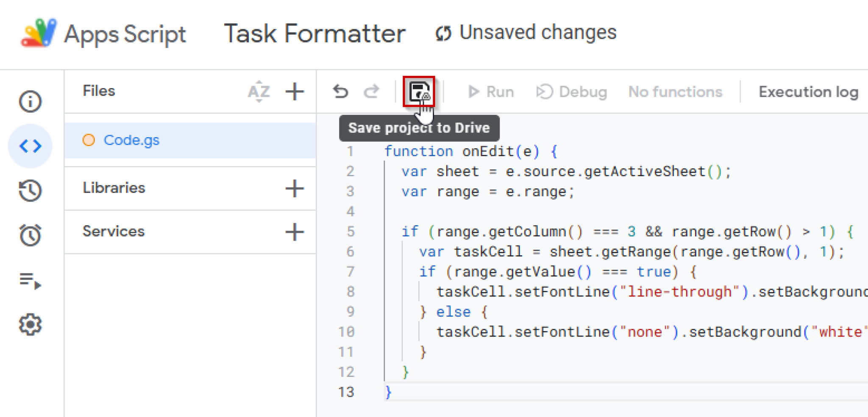Redo the last edit
This screenshot has height=417, width=868.
372,91
